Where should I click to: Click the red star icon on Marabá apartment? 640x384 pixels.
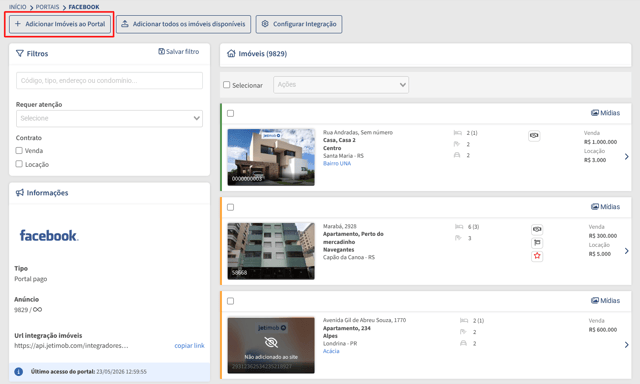[537, 256]
